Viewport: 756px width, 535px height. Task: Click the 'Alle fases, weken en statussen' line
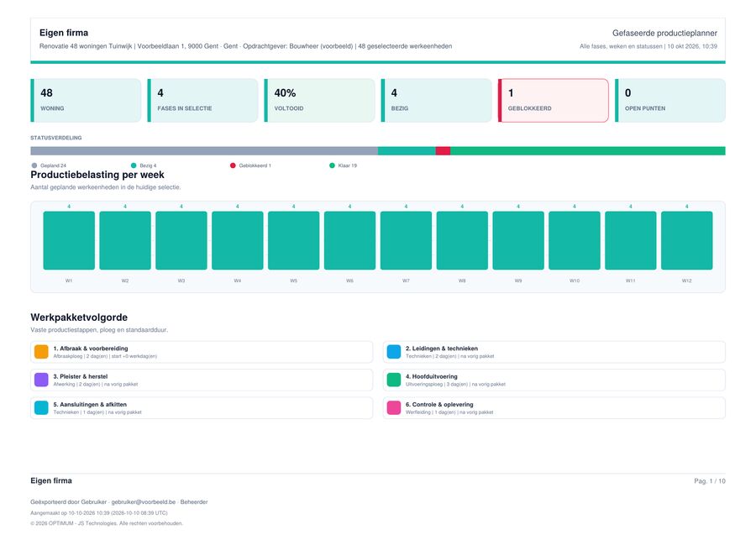coord(648,46)
